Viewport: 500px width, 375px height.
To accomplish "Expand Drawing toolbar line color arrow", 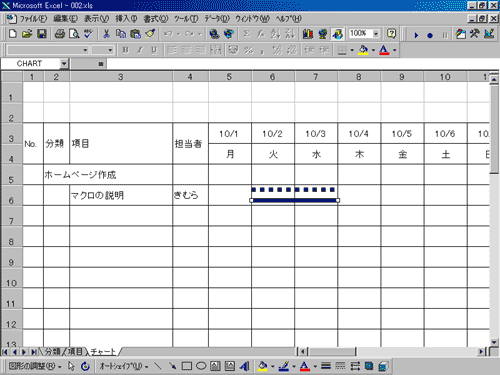I will [294, 366].
